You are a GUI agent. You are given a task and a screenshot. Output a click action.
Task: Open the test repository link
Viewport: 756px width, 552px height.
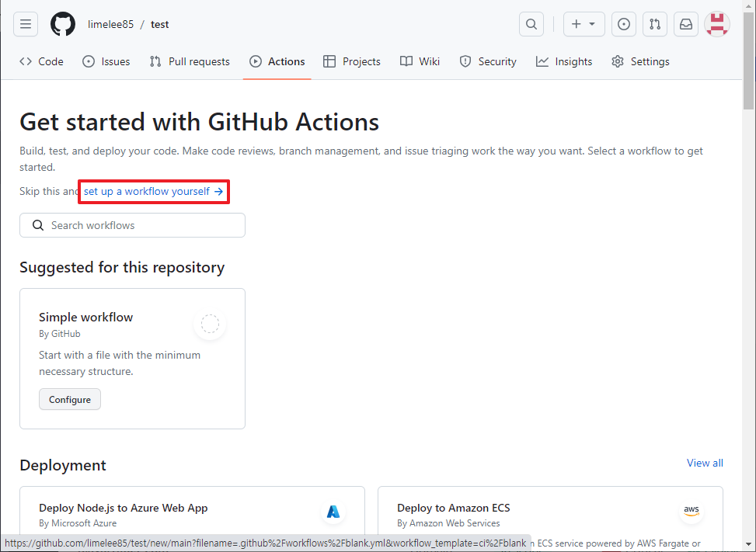159,25
